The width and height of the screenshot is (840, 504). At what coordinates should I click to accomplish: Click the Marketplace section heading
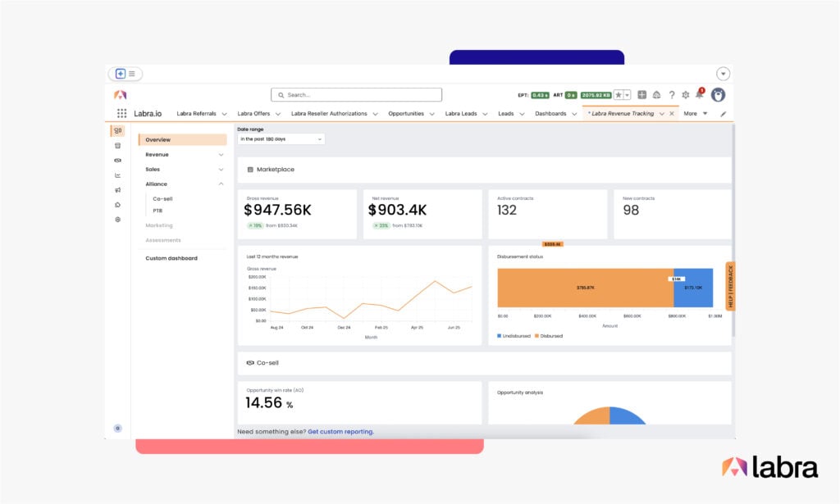pos(276,170)
